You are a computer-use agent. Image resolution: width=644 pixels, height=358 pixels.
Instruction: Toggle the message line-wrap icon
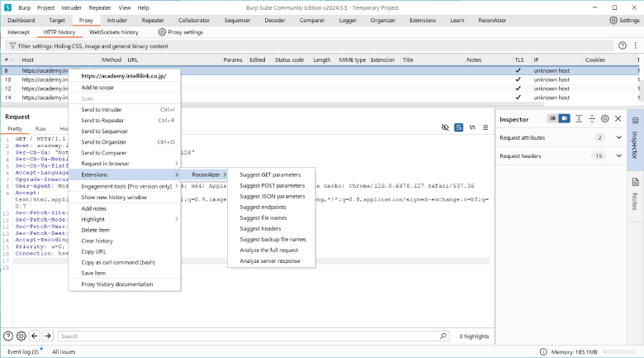tap(458, 128)
